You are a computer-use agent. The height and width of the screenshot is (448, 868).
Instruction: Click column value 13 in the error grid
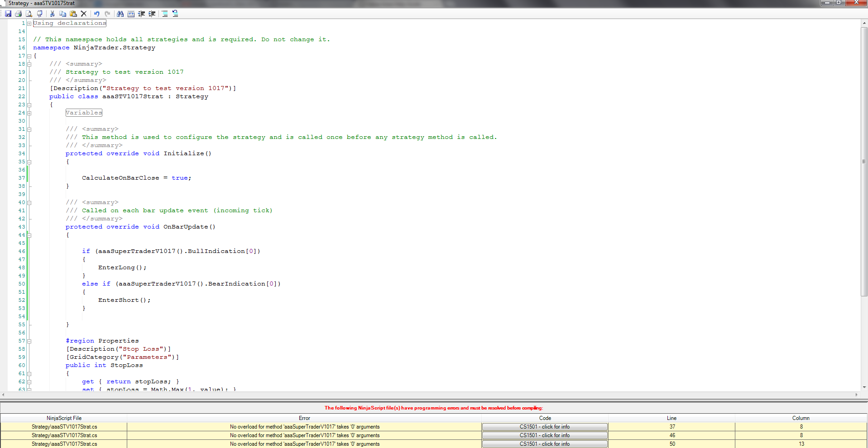(801, 444)
